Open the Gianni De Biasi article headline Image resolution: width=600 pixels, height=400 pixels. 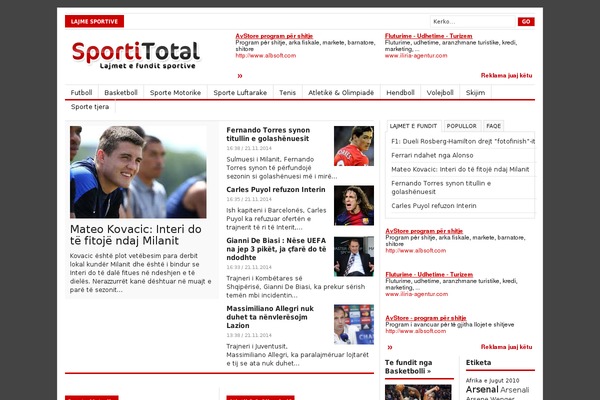coord(276,249)
